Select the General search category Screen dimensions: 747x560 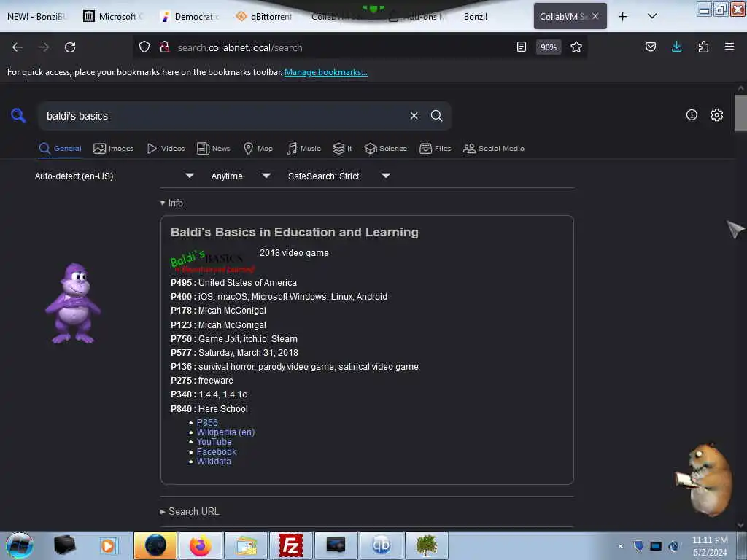[61, 149]
